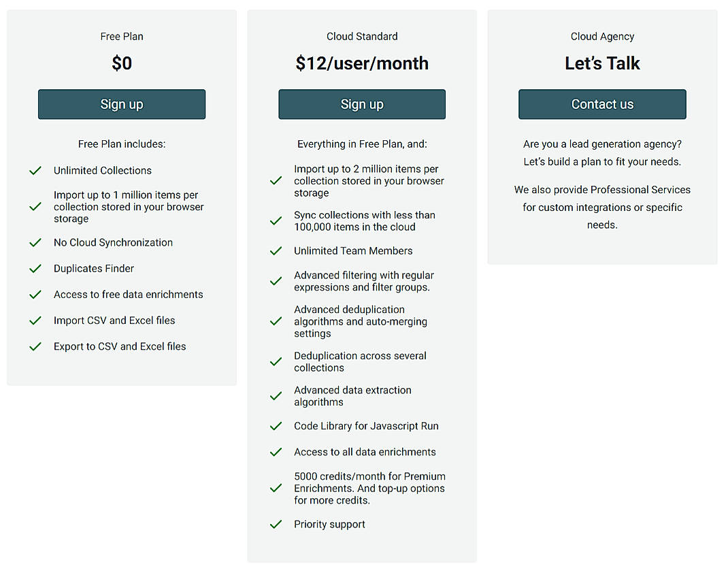This screenshot has width=728, height=571.
Task: Select the checkmark beside Code Library for Javascript Run
Action: 276,426
